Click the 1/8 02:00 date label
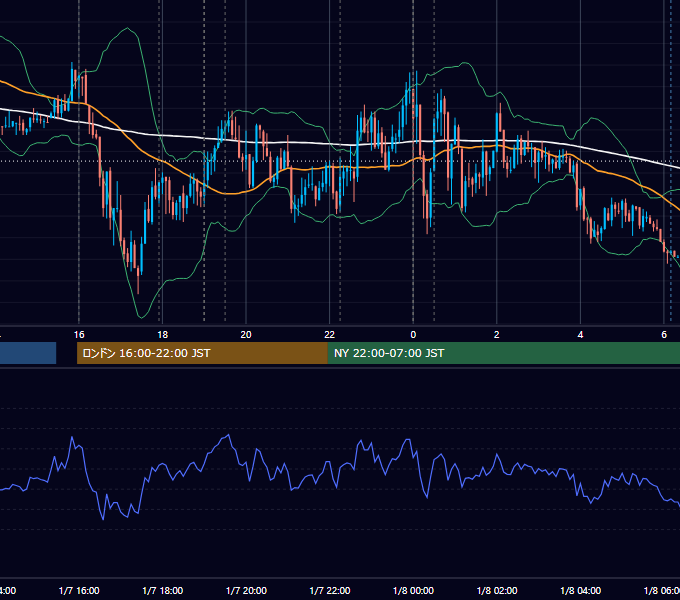Image resolution: width=680 pixels, height=600 pixels. pyautogui.click(x=497, y=590)
